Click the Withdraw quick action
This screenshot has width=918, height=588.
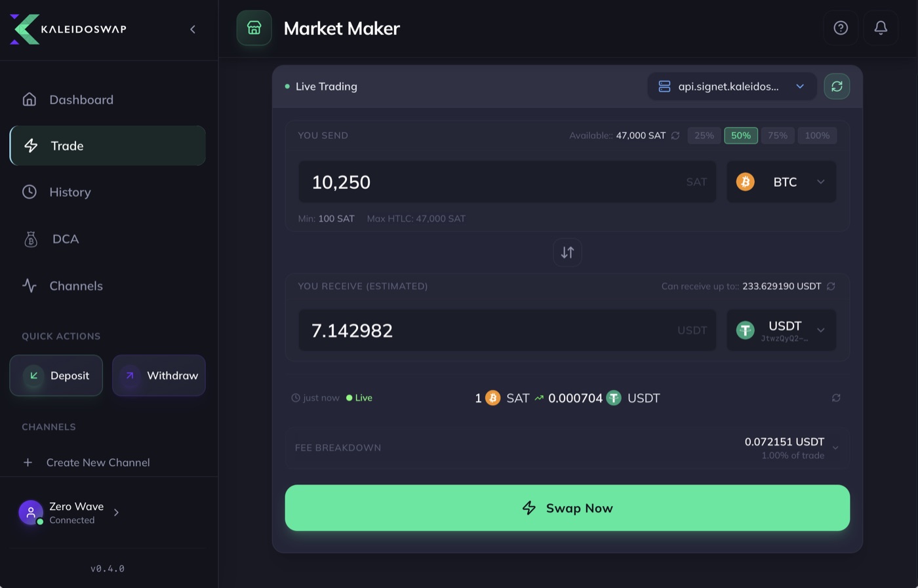click(159, 376)
